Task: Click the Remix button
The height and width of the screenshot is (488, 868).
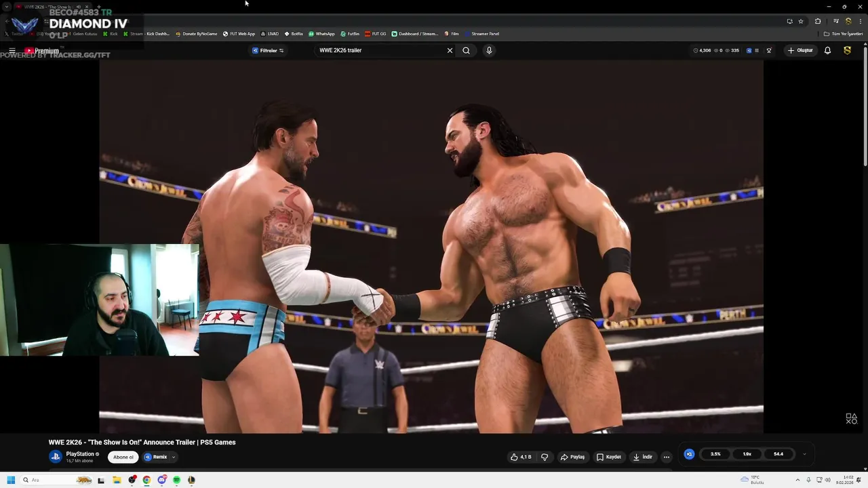Action: (x=155, y=457)
